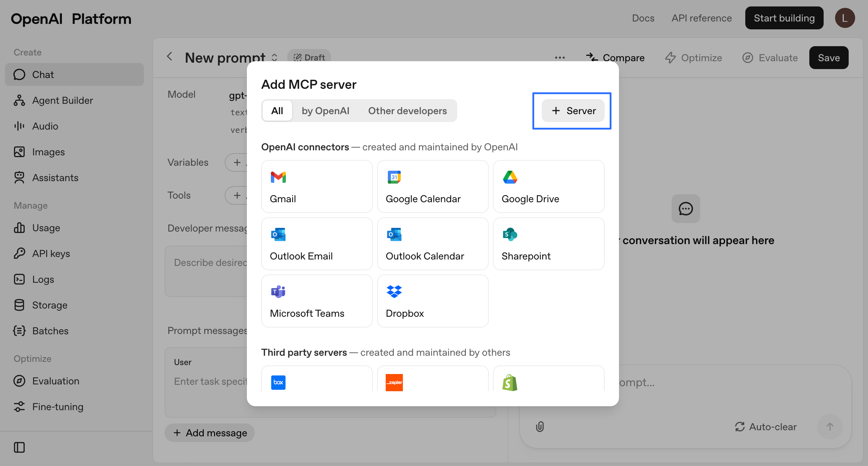Select the Microsoft Teams connector
The image size is (868, 466).
pos(317,301)
